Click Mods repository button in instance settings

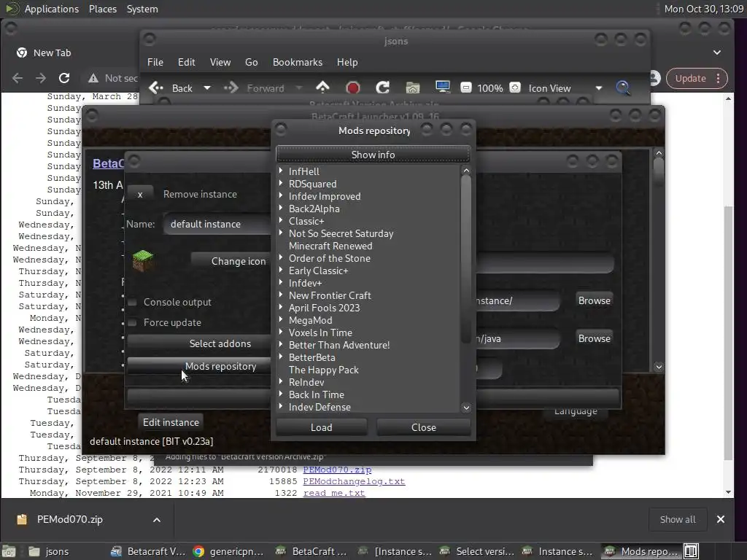[x=199, y=367]
